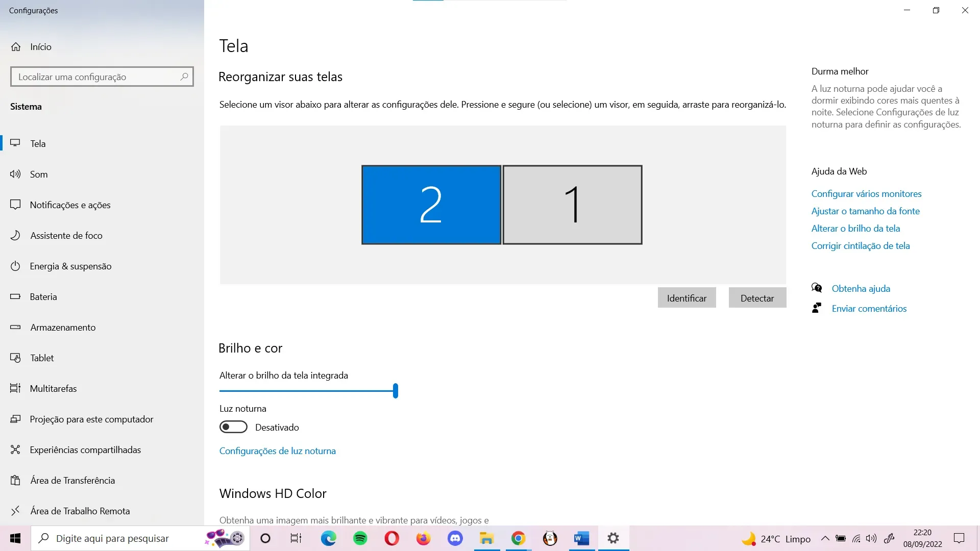Select display monitor 1
This screenshot has height=551, width=980.
point(572,205)
